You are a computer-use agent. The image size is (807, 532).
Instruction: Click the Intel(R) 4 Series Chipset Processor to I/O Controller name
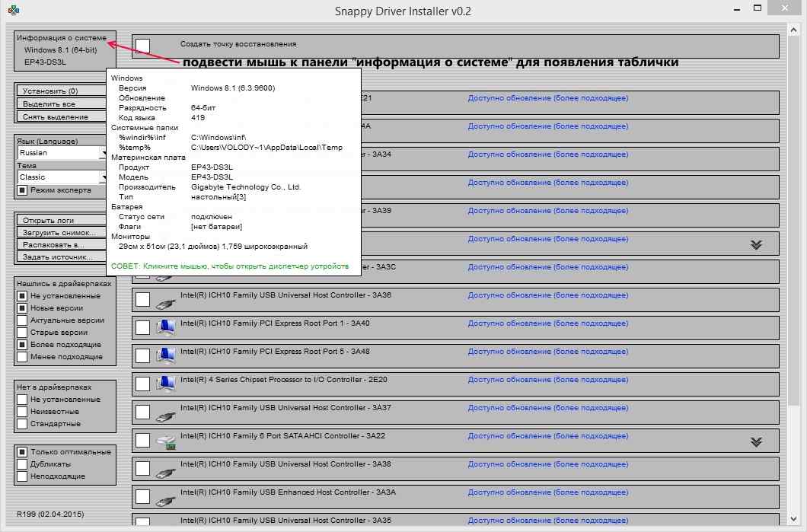click(x=283, y=380)
